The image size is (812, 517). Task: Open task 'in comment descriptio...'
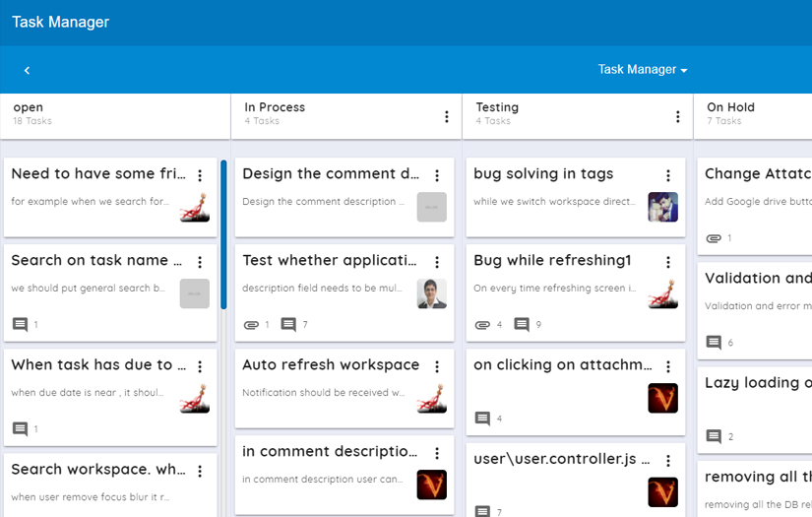(330, 451)
